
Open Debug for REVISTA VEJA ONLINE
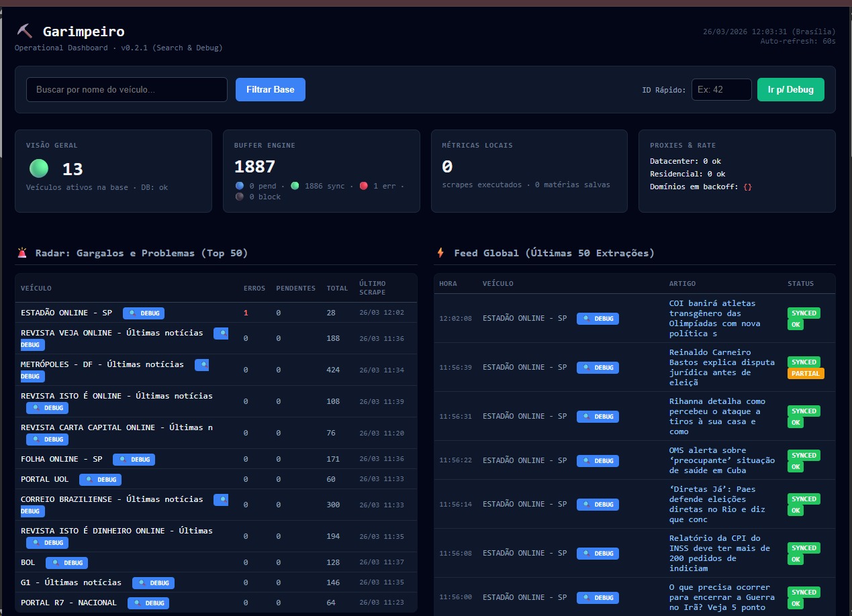(221, 333)
